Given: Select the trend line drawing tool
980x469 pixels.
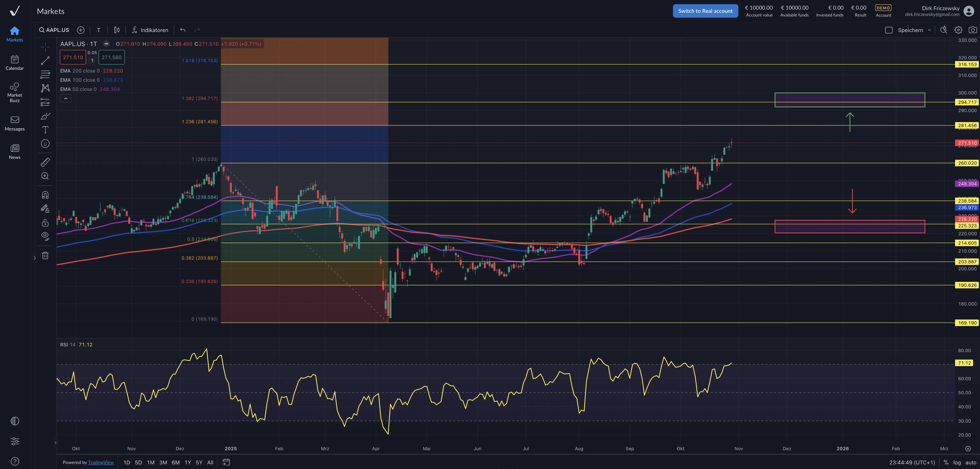Looking at the screenshot, I should [x=45, y=60].
